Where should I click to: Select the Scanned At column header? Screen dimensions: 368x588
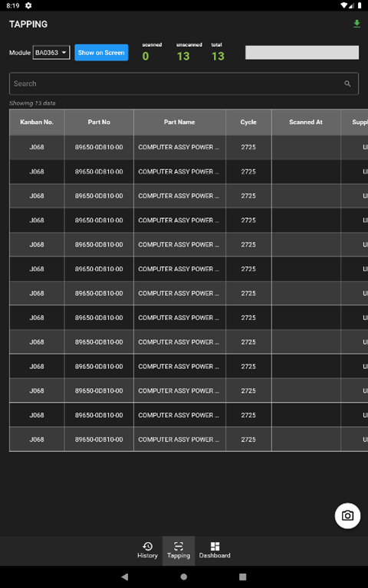[306, 122]
